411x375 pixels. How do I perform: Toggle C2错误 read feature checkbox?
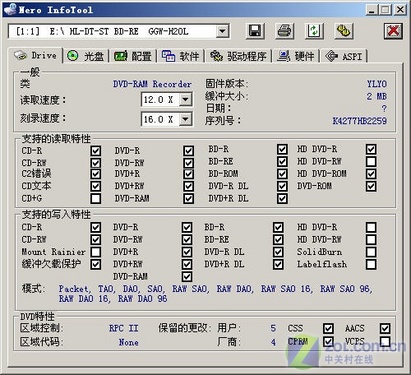[x=96, y=174]
